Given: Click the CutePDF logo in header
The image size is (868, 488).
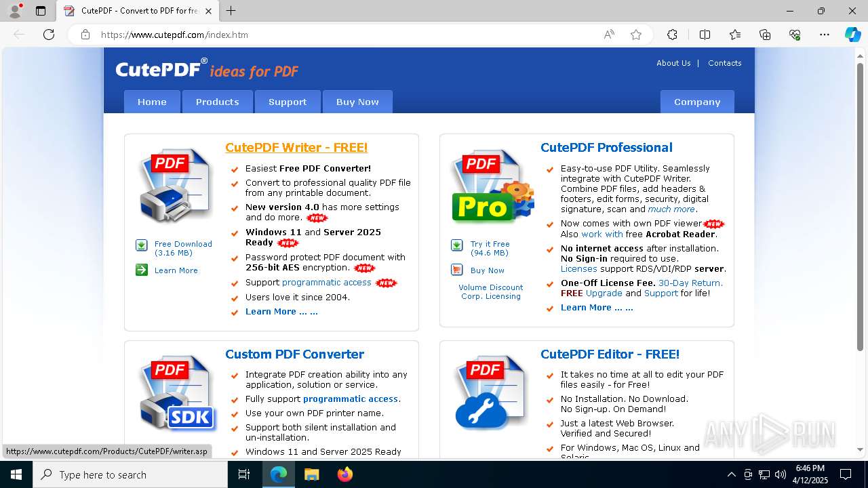Looking at the screenshot, I should point(207,69).
